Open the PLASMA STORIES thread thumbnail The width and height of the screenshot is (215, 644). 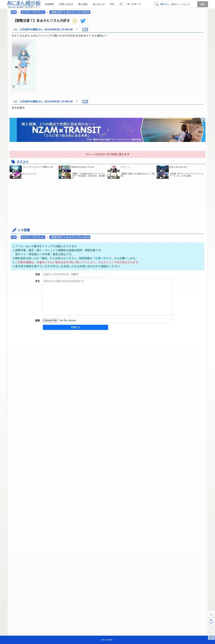[65, 175]
